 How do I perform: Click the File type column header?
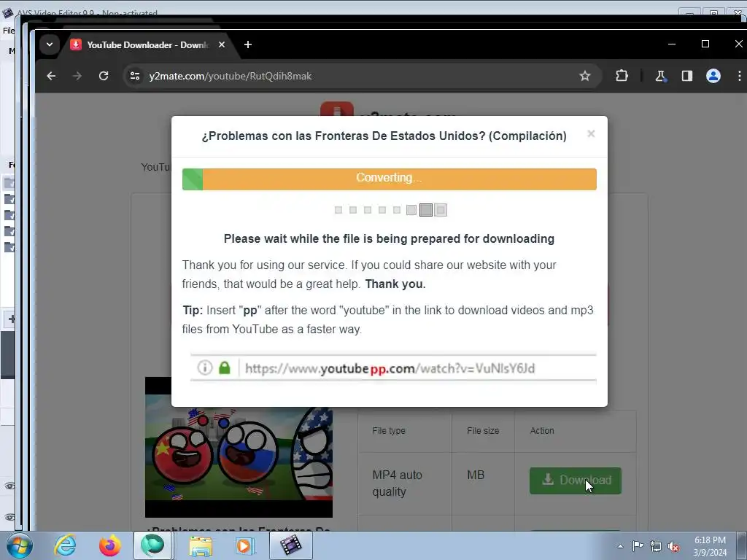coord(389,430)
